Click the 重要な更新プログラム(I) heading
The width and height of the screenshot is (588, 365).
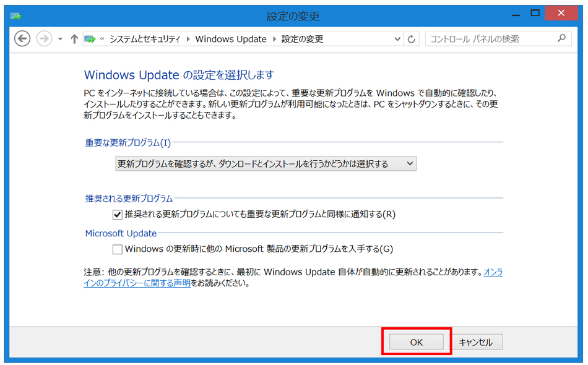(x=128, y=143)
